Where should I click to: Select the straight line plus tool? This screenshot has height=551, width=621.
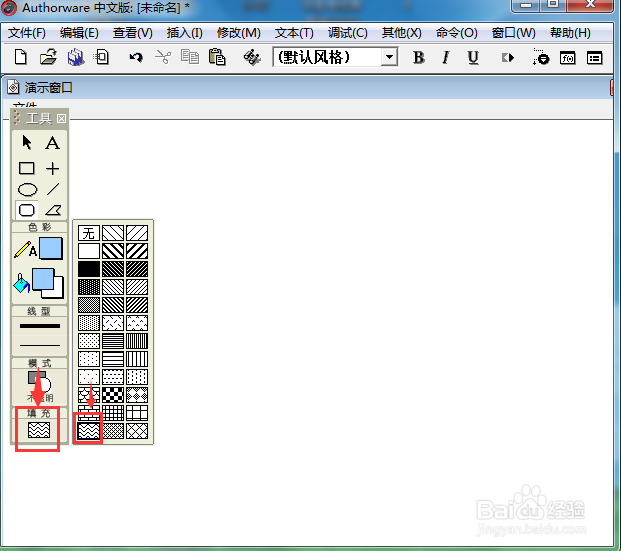pyautogui.click(x=52, y=168)
